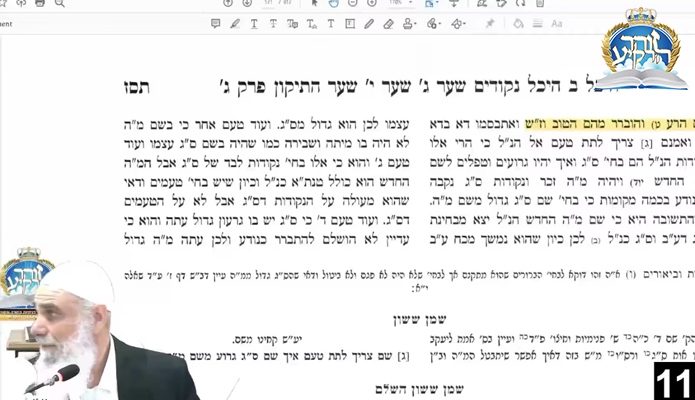Screen dimensions: 695x400
Task: Toggle the keep tool selected pin
Action: click(x=490, y=24)
